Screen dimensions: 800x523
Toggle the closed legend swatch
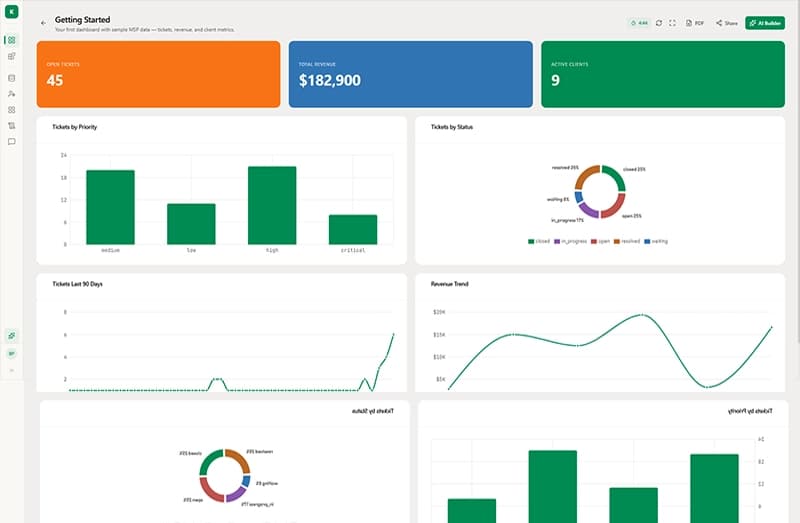[531, 241]
